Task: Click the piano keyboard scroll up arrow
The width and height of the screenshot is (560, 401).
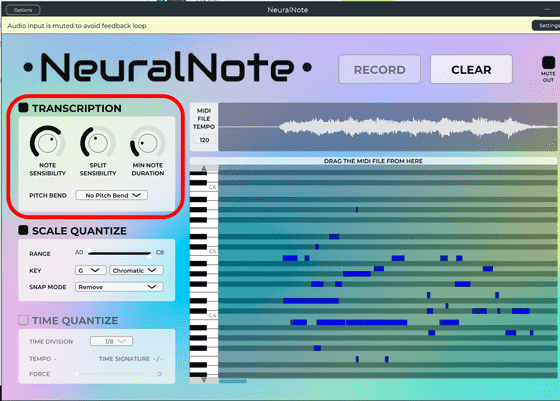Action: tap(204, 168)
